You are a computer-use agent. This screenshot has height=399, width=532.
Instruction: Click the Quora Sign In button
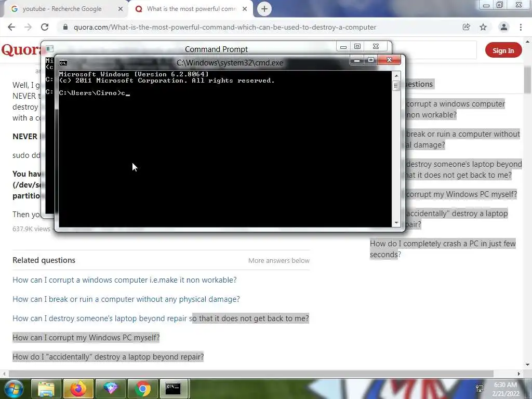click(503, 50)
